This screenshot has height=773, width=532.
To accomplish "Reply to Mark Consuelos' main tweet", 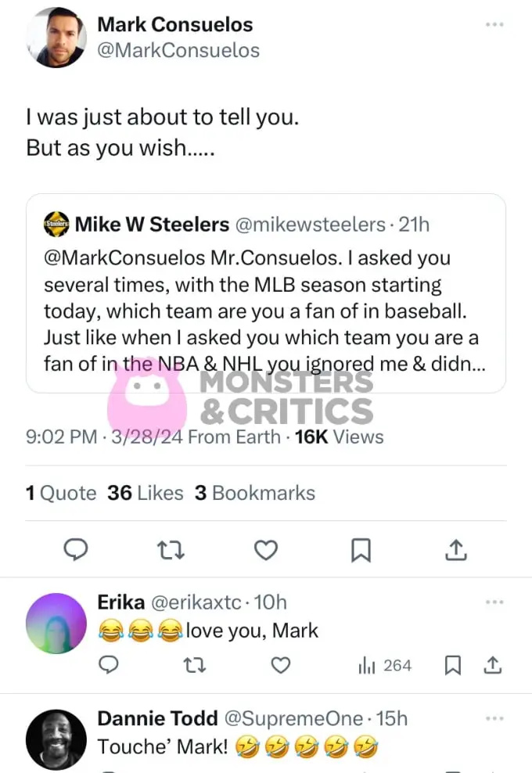I will [x=76, y=549].
